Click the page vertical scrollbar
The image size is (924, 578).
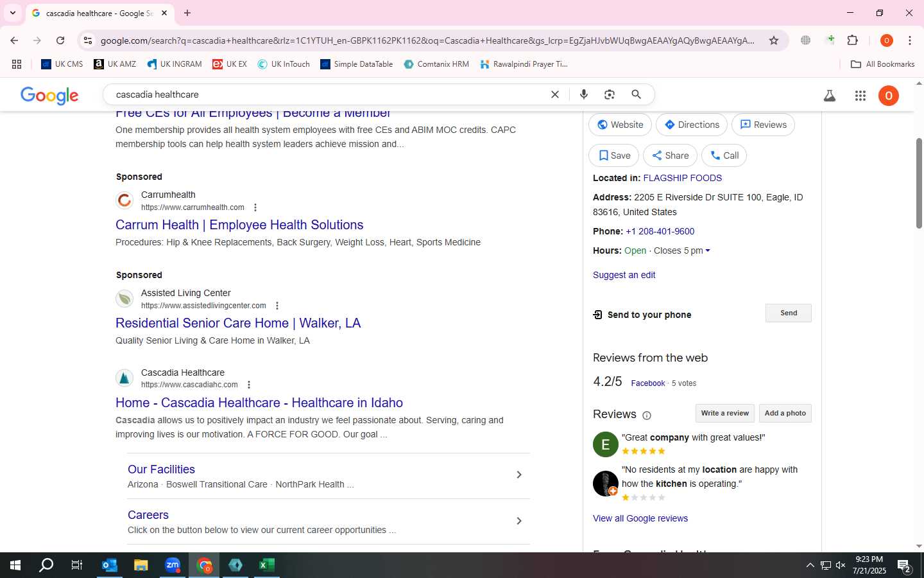[x=919, y=184]
